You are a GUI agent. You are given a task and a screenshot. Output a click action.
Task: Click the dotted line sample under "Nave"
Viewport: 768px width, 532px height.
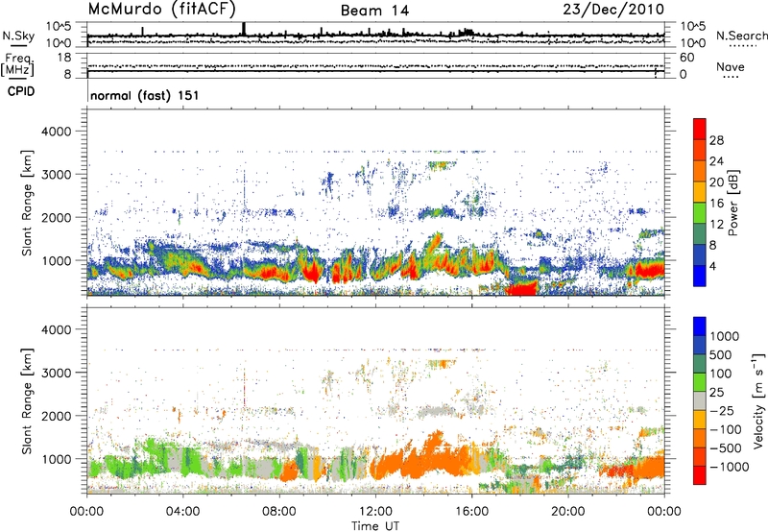click(x=731, y=78)
